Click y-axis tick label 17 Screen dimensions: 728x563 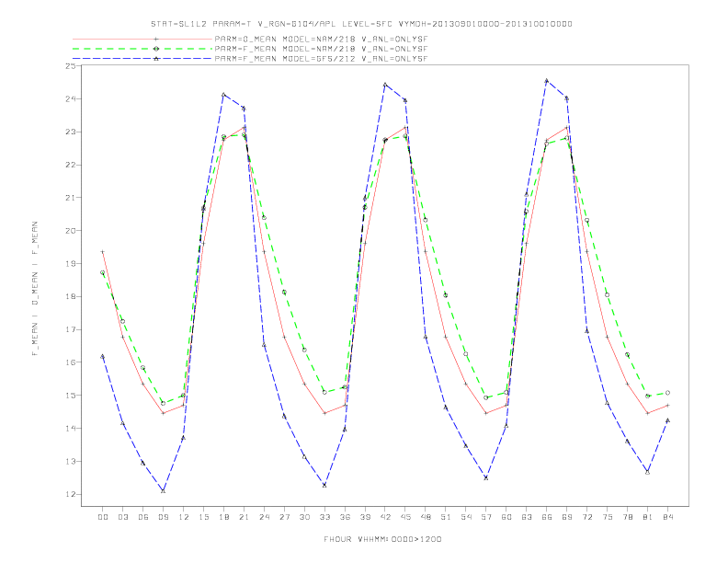(71, 330)
